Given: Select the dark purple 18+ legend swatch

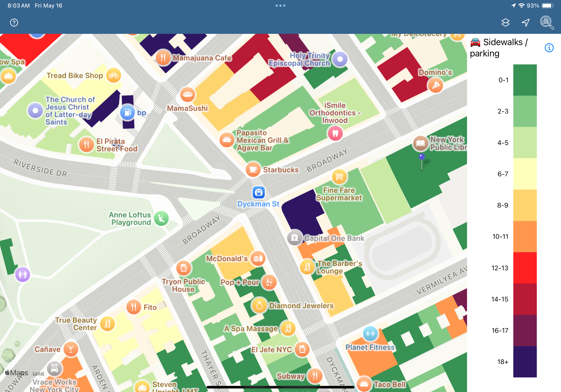Looking at the screenshot, I should pos(525,362).
